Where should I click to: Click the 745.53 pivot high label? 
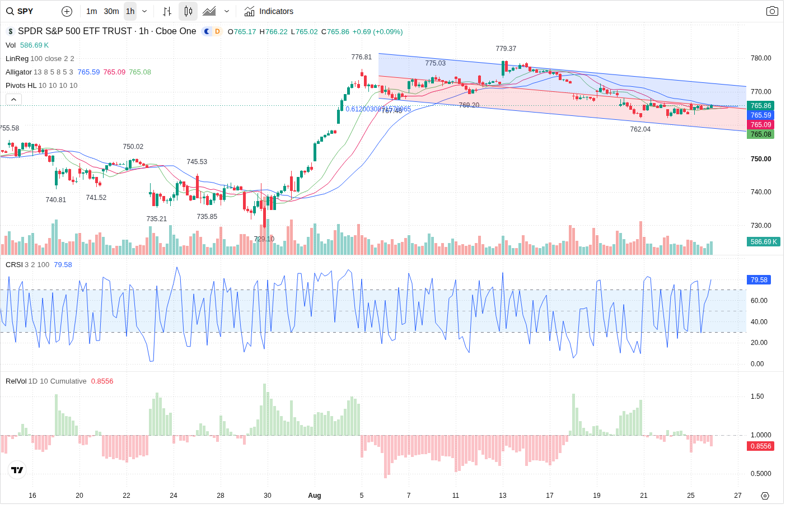(197, 162)
